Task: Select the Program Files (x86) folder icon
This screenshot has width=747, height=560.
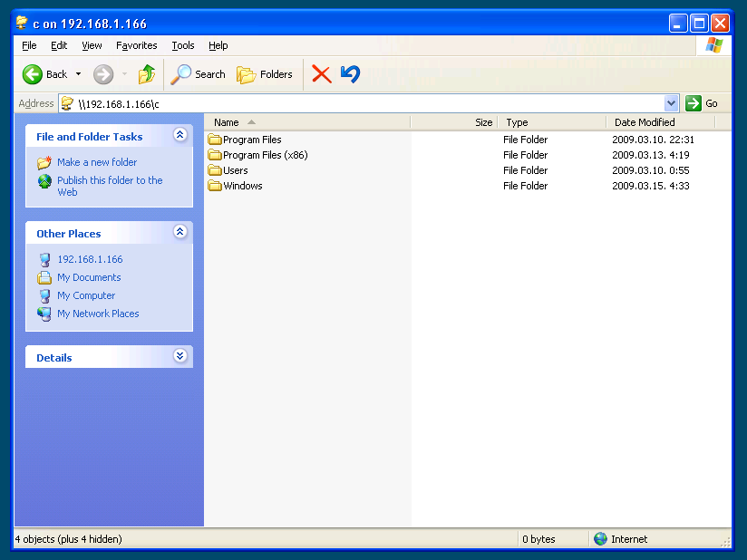Action: 215,155
